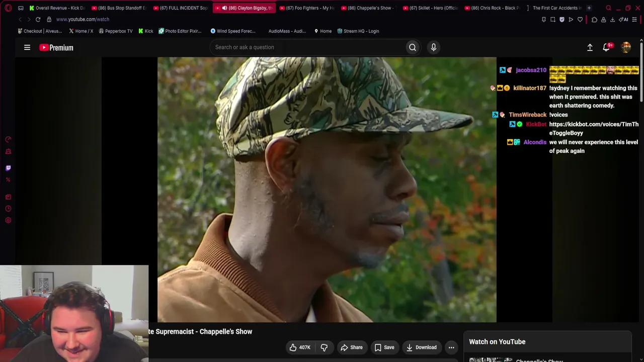
Task: Open the GX Cleaner sidebar icon
Action: coord(8,151)
